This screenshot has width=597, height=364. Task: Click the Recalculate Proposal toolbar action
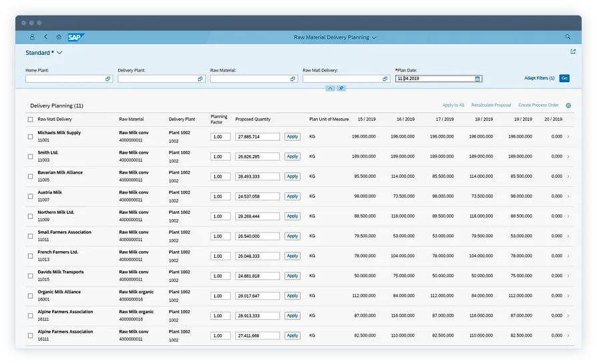coord(491,106)
